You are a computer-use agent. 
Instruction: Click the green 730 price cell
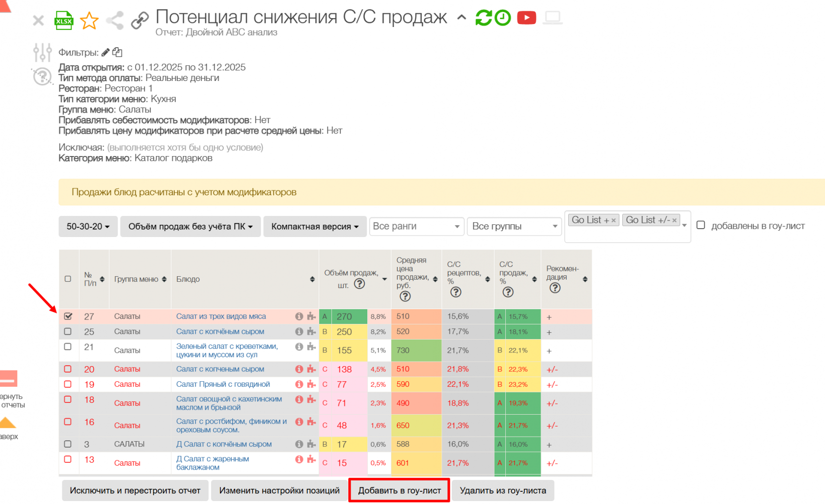pyautogui.click(x=416, y=350)
